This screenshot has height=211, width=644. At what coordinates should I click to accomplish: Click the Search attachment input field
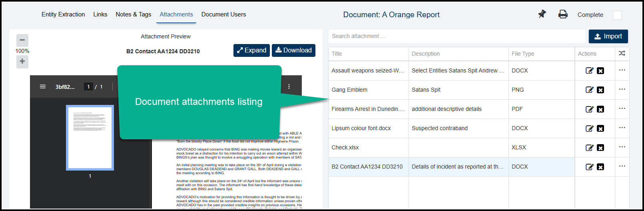[x=457, y=36]
